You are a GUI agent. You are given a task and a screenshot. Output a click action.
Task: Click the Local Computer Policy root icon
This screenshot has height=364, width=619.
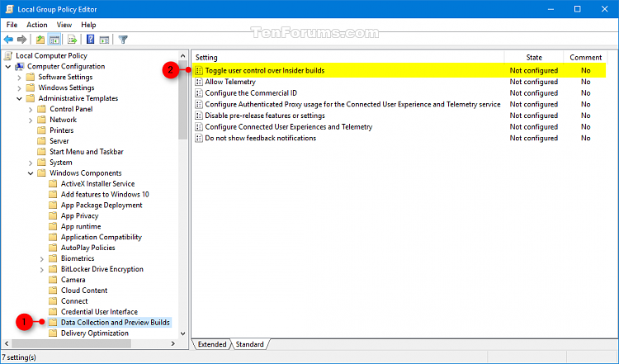point(8,55)
